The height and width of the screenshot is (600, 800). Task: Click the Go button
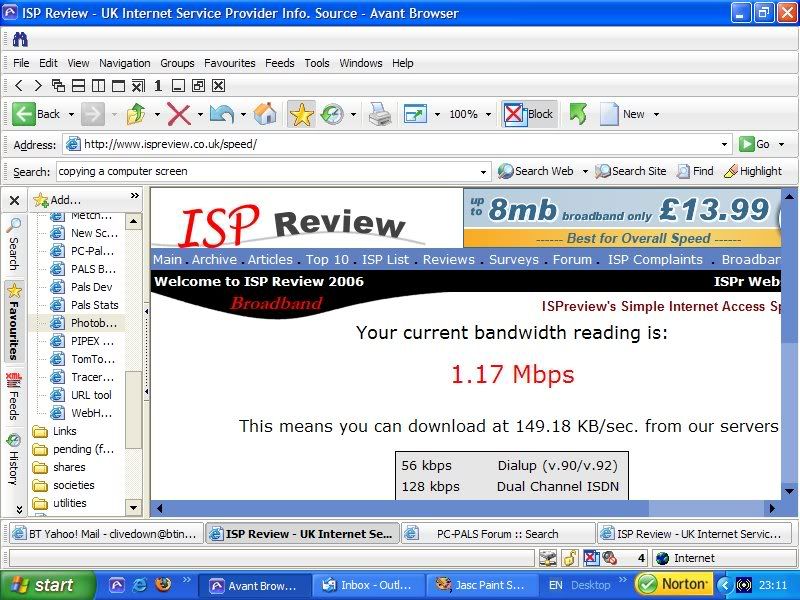(x=755, y=144)
